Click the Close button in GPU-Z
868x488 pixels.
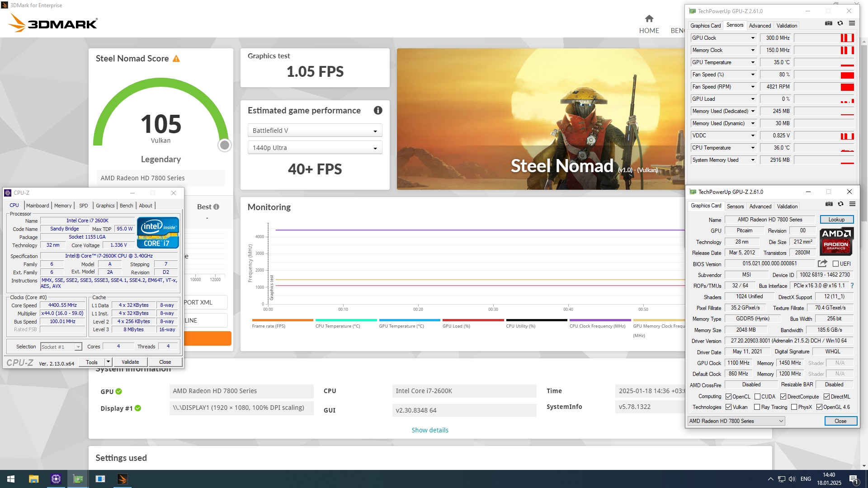click(x=840, y=421)
